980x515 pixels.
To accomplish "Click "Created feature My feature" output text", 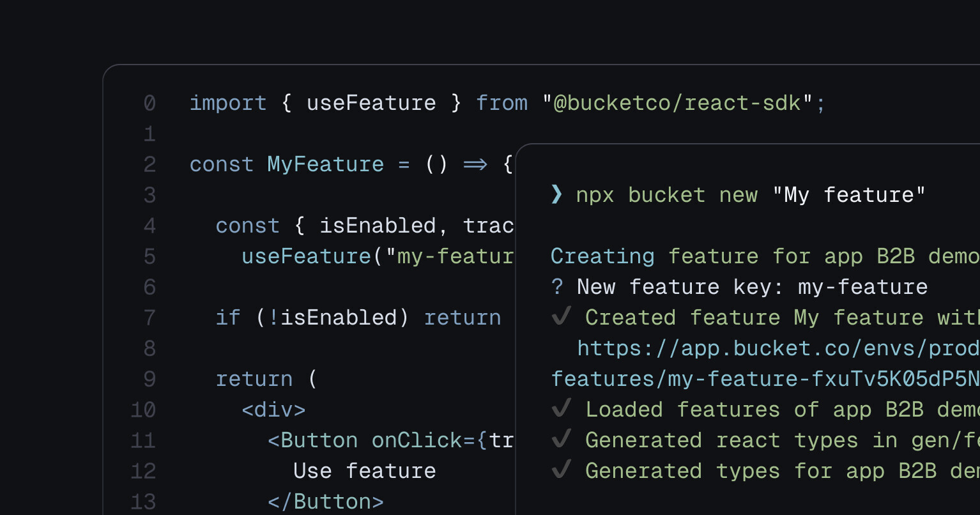I will click(754, 318).
